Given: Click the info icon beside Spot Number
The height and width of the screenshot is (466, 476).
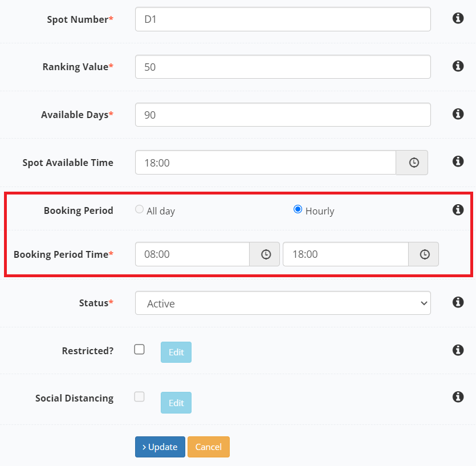Looking at the screenshot, I should point(458,18).
